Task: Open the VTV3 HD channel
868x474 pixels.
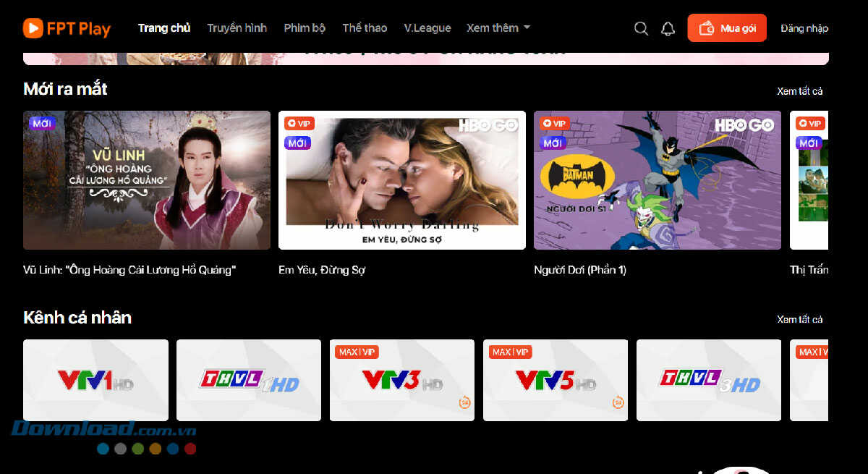Action: (x=401, y=380)
